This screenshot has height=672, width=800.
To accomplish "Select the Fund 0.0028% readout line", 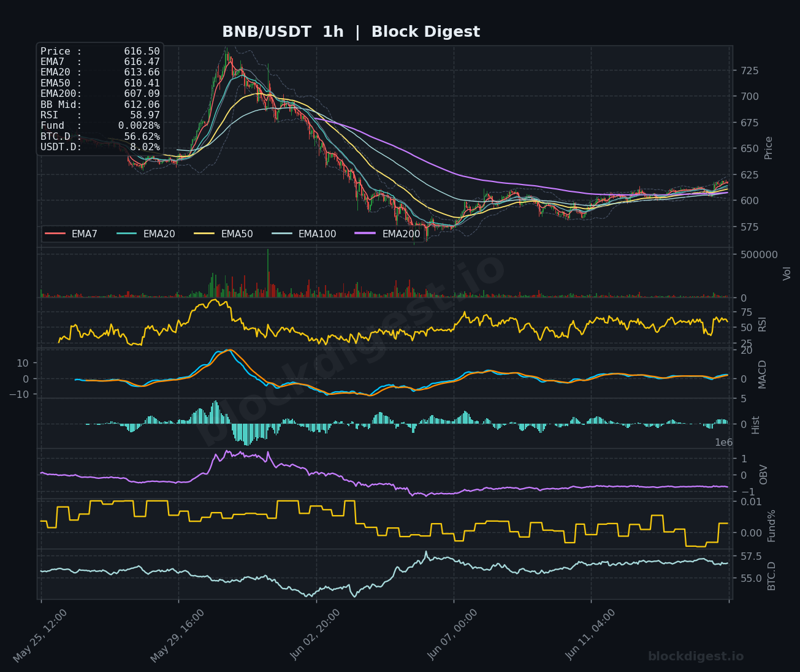I will tap(100, 126).
